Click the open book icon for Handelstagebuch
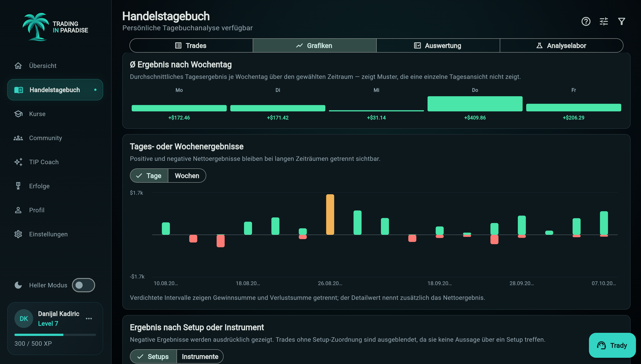 (19, 90)
